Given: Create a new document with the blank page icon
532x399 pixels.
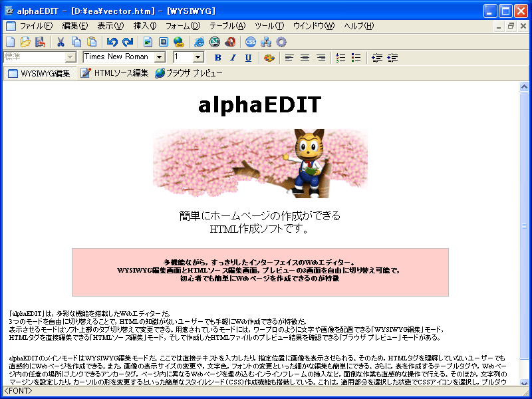Looking at the screenshot, I should point(11,42).
